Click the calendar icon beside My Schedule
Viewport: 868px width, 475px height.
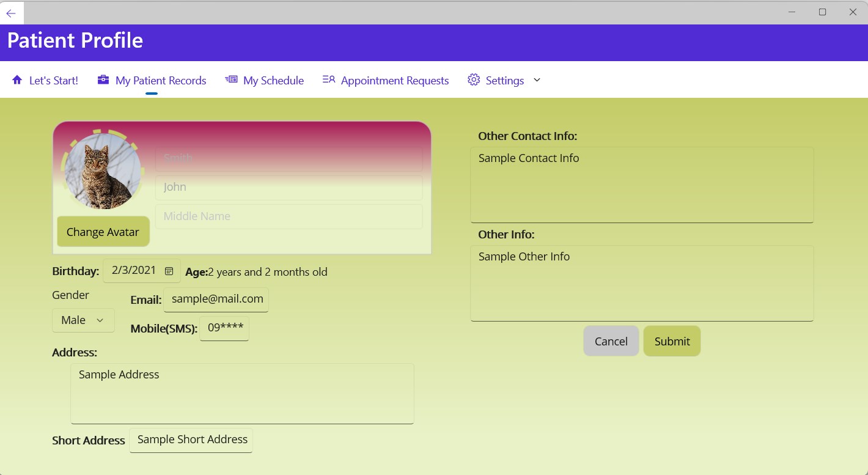click(x=230, y=79)
